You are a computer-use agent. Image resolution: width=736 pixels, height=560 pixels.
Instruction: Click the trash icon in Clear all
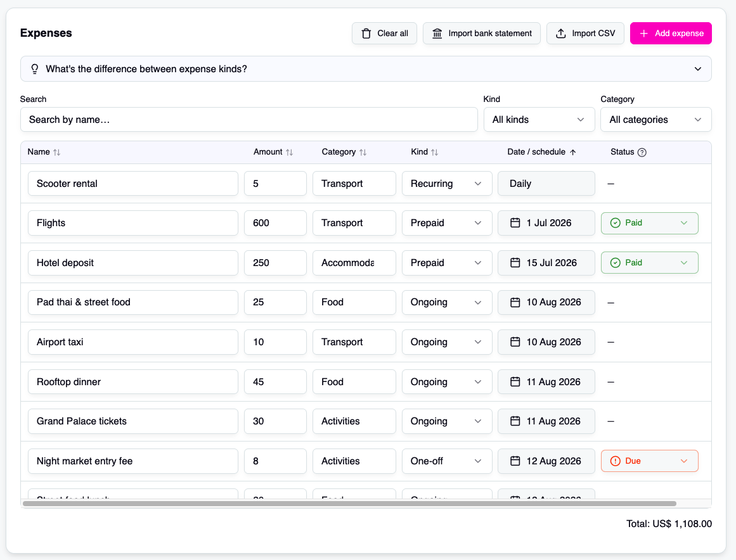366,34
